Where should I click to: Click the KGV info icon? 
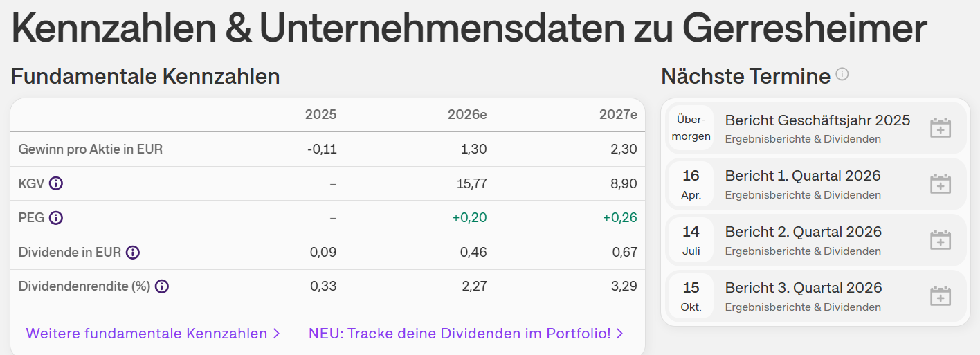pyautogui.click(x=56, y=183)
